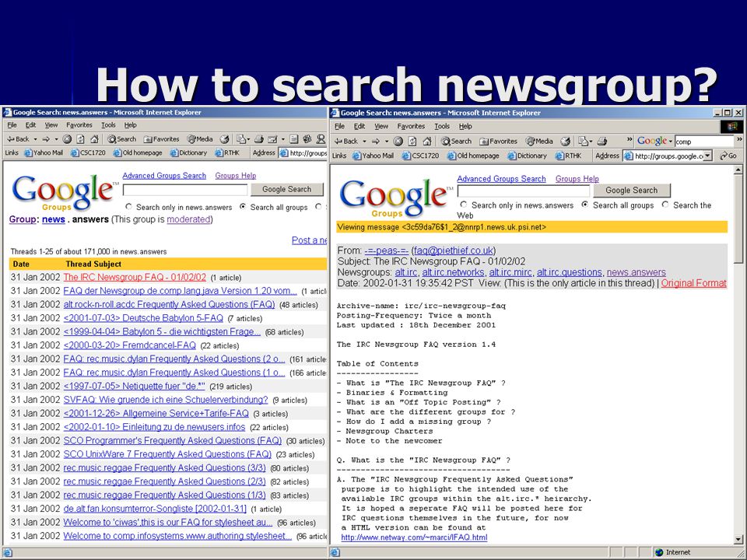Click Refresh icon in the left browser window
The image size is (747, 560).
click(x=80, y=139)
